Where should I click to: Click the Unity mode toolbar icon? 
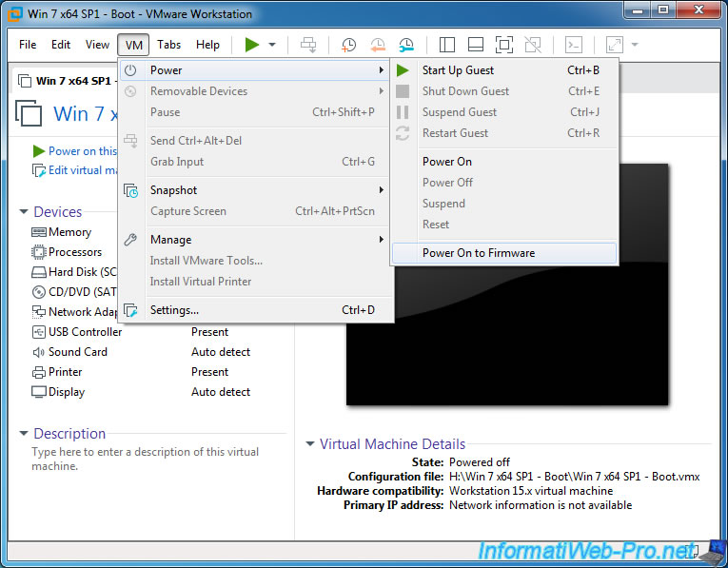tap(533, 45)
